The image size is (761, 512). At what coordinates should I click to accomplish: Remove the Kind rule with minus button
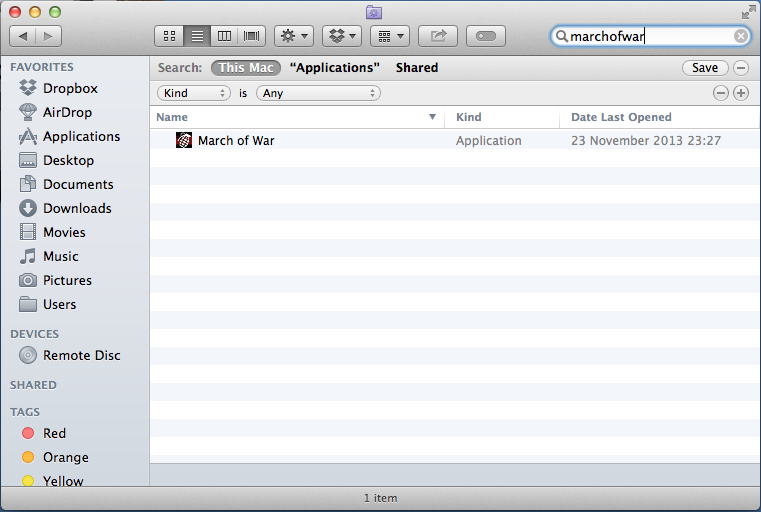(x=721, y=93)
